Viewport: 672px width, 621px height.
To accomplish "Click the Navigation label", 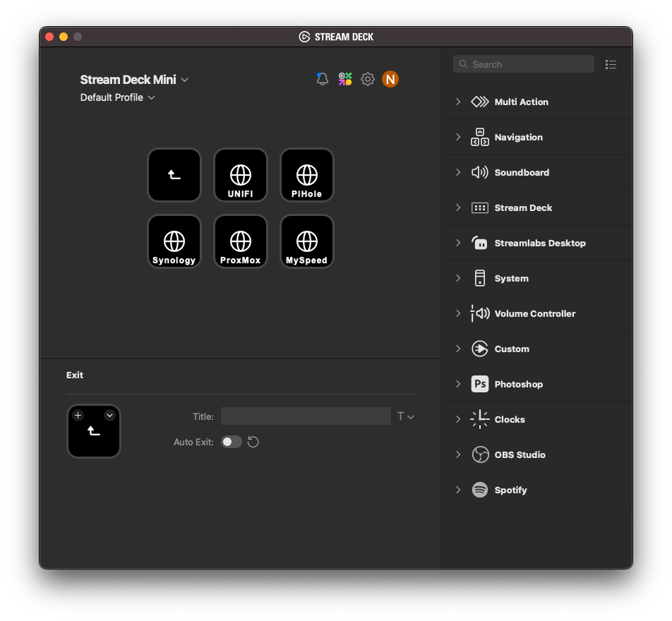I will click(x=519, y=137).
